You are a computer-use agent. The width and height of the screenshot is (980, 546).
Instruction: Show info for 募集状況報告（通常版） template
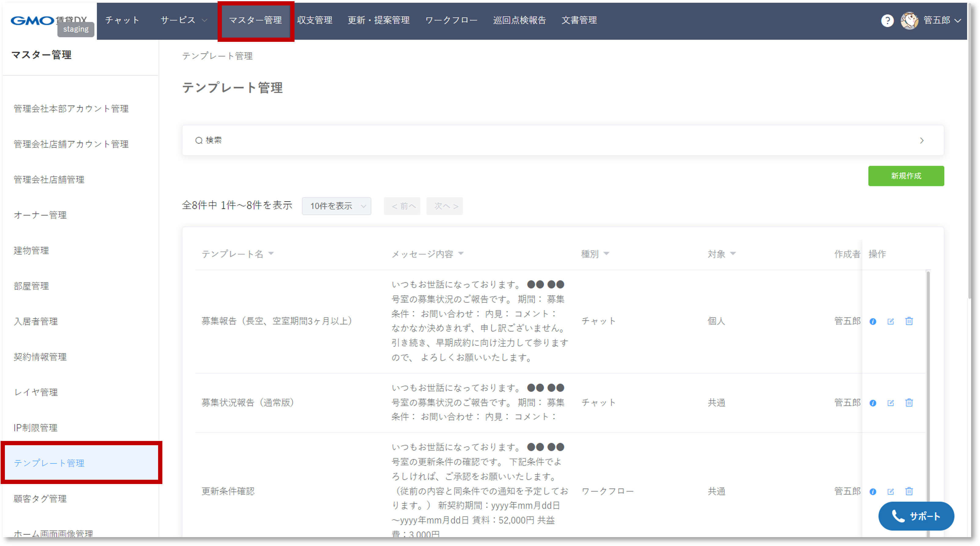[873, 403]
